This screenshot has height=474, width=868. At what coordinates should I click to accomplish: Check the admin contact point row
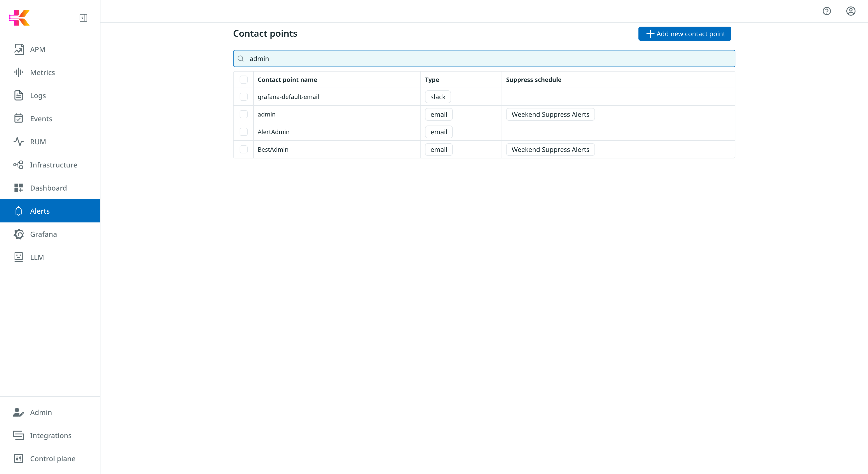(244, 114)
